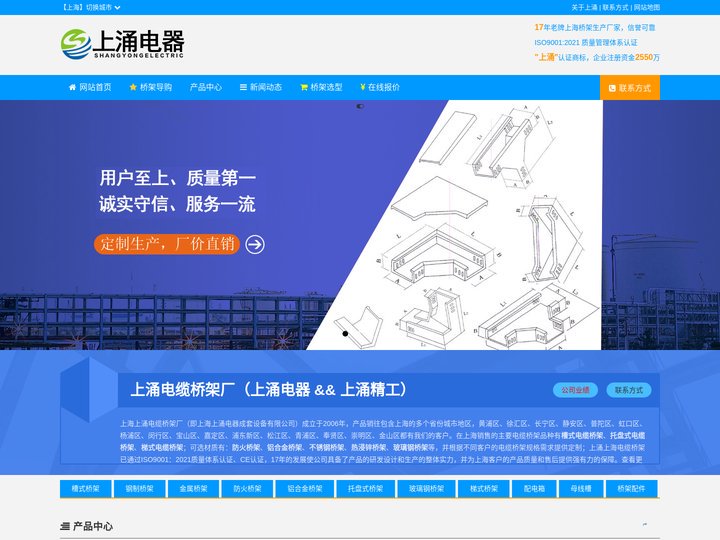Screen dimensions: 720x540
Task: Click the phone icon in orange button
Action: (612, 88)
